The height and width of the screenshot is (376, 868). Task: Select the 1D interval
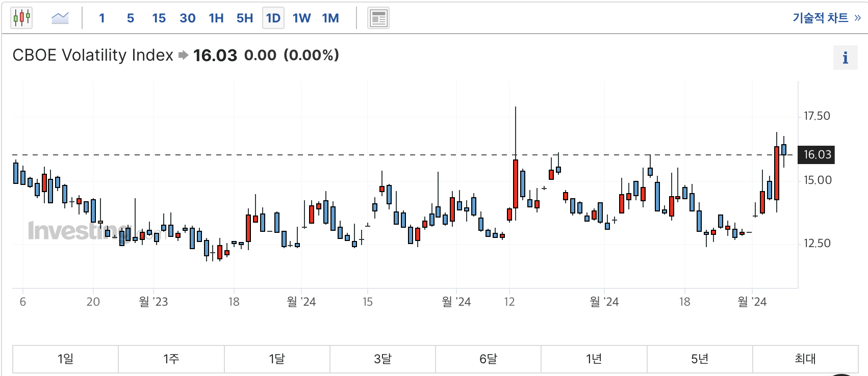pyautogui.click(x=273, y=18)
